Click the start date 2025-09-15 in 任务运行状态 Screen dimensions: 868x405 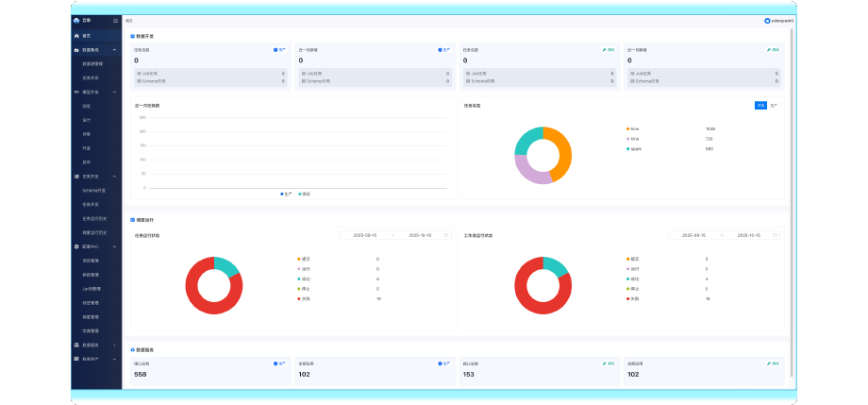point(365,235)
